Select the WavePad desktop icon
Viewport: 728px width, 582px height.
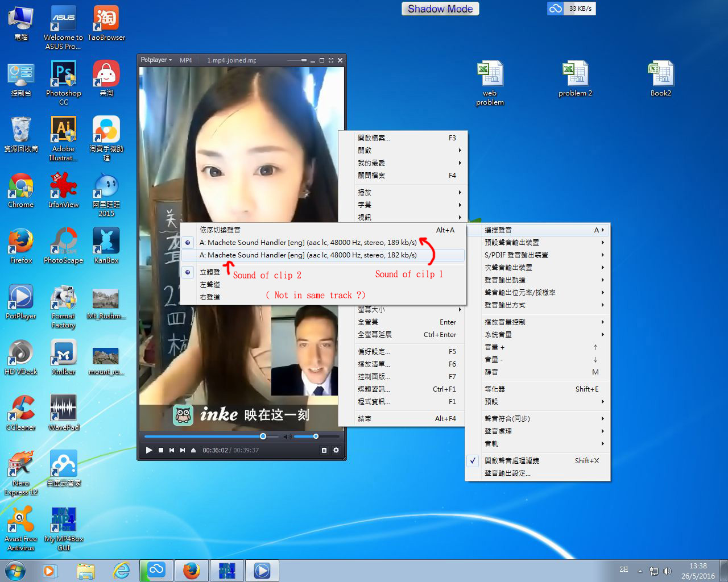tap(64, 413)
